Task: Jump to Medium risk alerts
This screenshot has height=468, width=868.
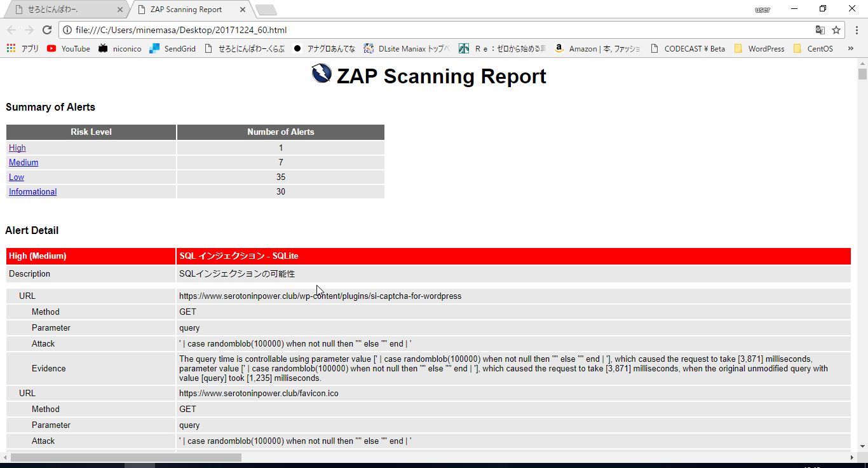Action: click(x=24, y=162)
